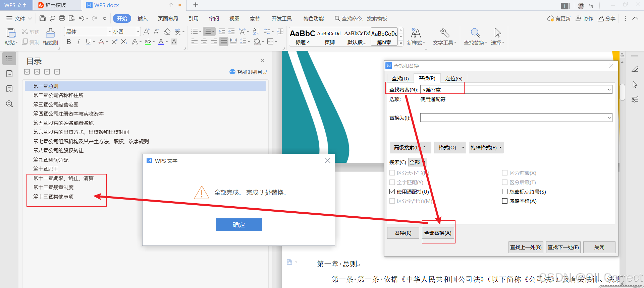Open the outline list icon in left sidebar

pyautogui.click(x=9, y=59)
